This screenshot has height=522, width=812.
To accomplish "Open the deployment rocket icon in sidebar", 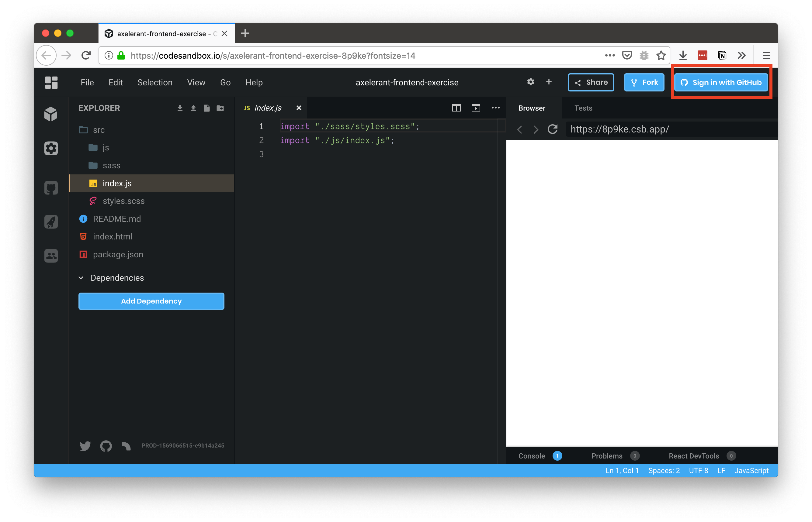I will click(51, 222).
